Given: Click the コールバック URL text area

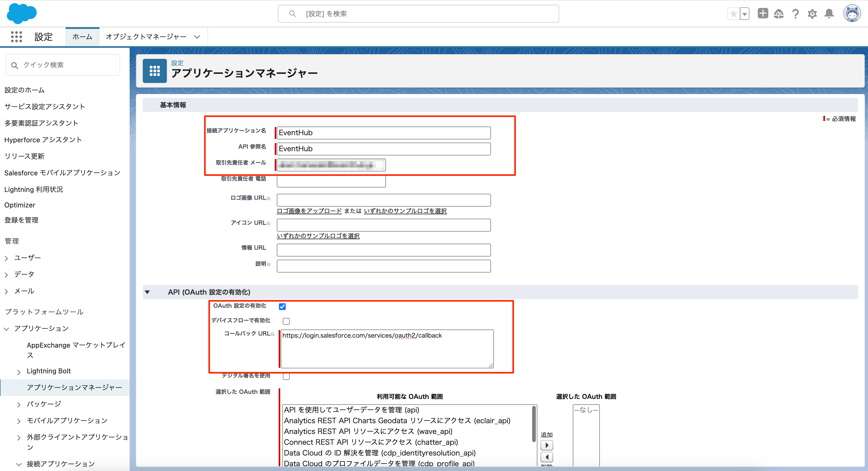Looking at the screenshot, I should [387, 349].
